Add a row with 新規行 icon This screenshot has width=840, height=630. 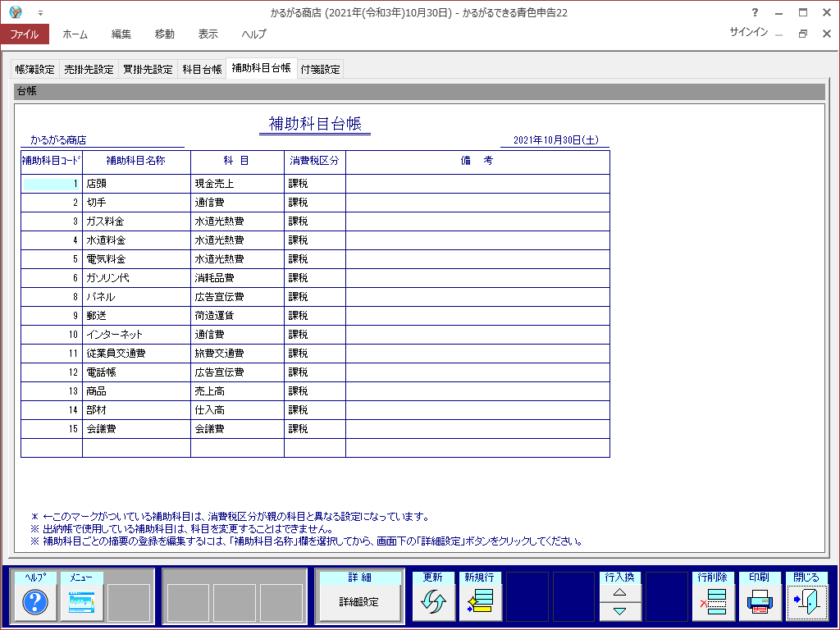(x=480, y=601)
